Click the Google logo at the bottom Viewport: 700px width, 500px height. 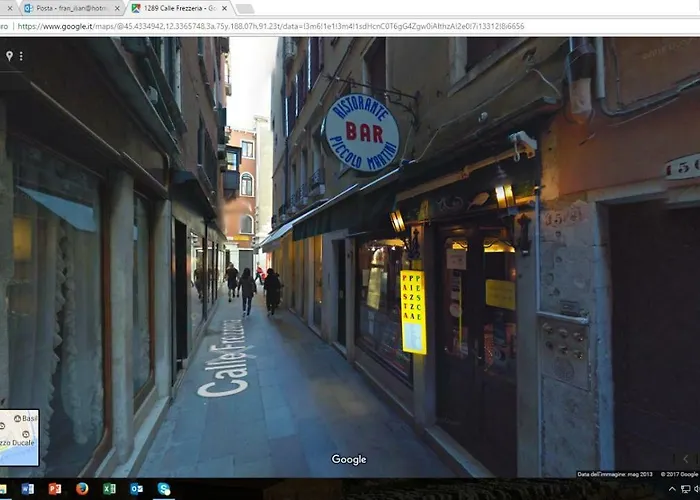pyautogui.click(x=349, y=460)
